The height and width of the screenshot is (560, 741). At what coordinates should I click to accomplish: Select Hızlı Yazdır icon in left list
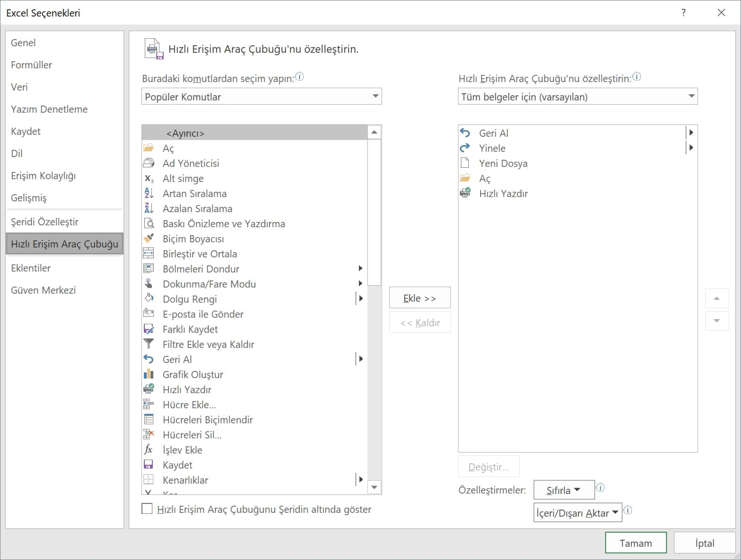coord(149,389)
